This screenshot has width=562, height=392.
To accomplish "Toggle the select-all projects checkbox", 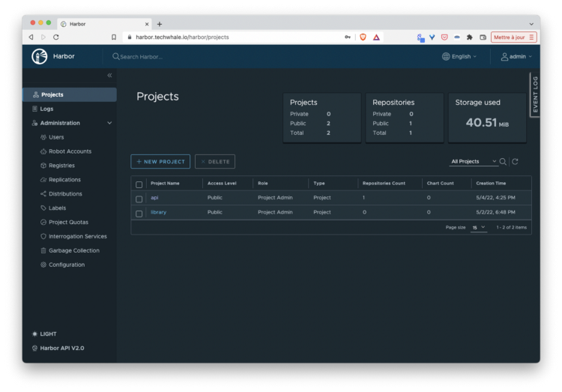I will pos(139,184).
